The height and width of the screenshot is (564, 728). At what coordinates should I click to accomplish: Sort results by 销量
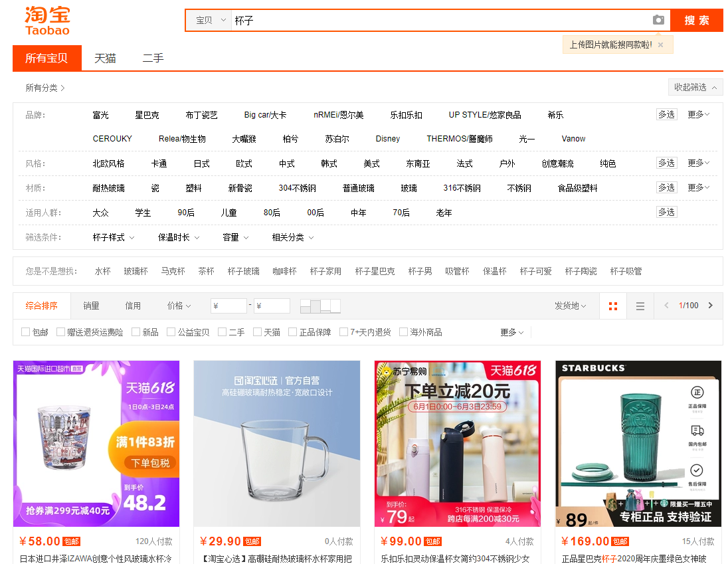pos(91,306)
